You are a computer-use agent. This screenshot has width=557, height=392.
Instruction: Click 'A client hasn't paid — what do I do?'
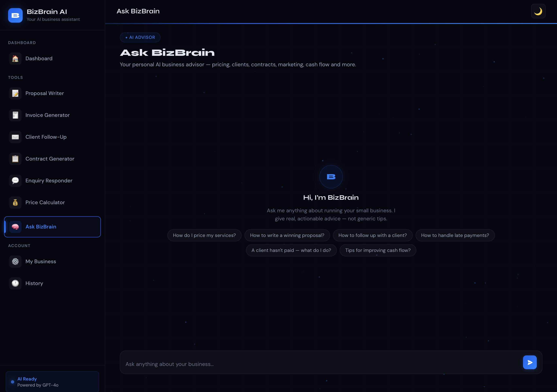291,250
